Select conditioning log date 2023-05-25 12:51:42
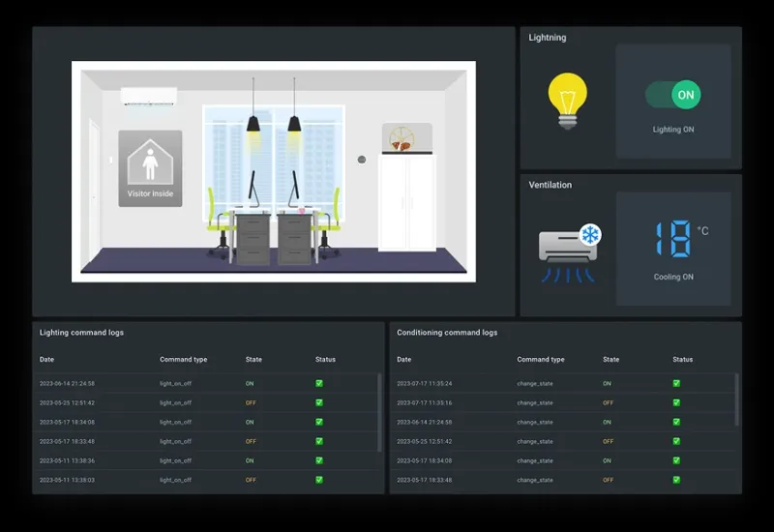This screenshot has width=774, height=532. click(x=425, y=441)
